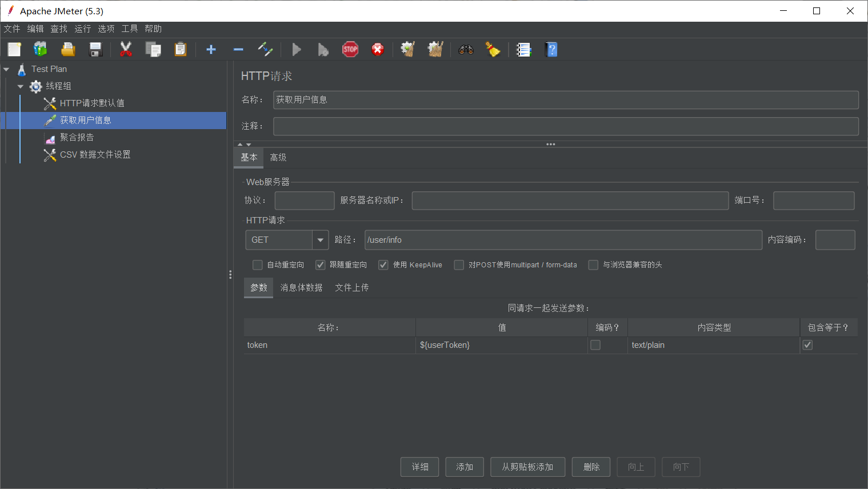Viewport: 868px width, 489px height.
Task: Click the Open file folder icon
Action: pyautogui.click(x=68, y=50)
